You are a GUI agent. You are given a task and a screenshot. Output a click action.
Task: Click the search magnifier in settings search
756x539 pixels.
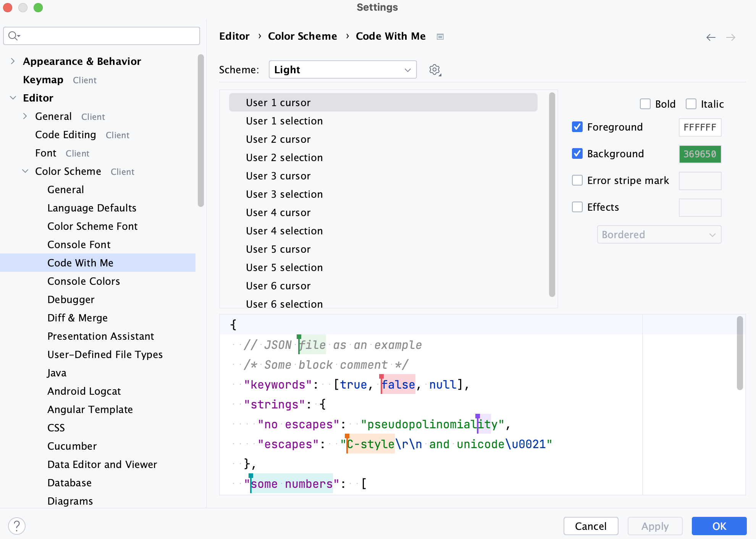click(14, 36)
